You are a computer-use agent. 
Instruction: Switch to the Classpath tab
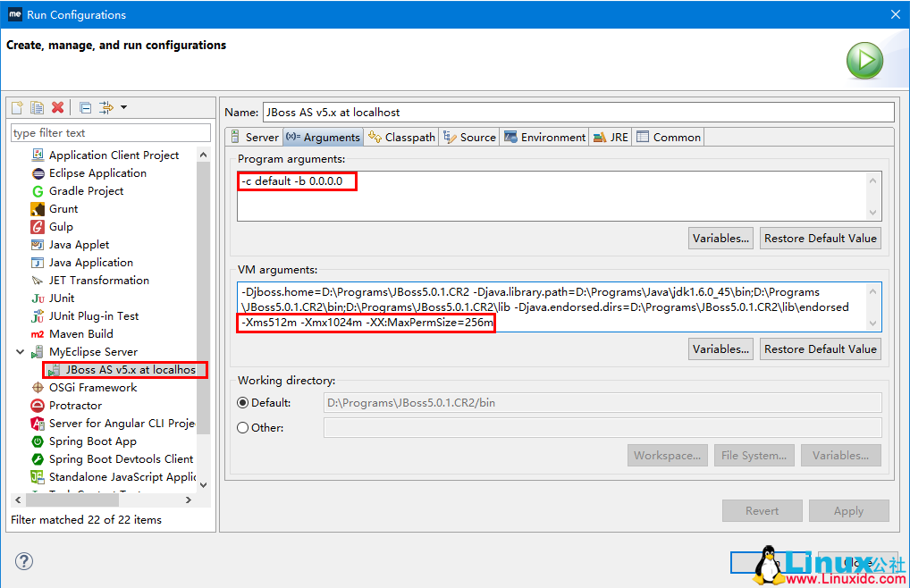pos(402,137)
